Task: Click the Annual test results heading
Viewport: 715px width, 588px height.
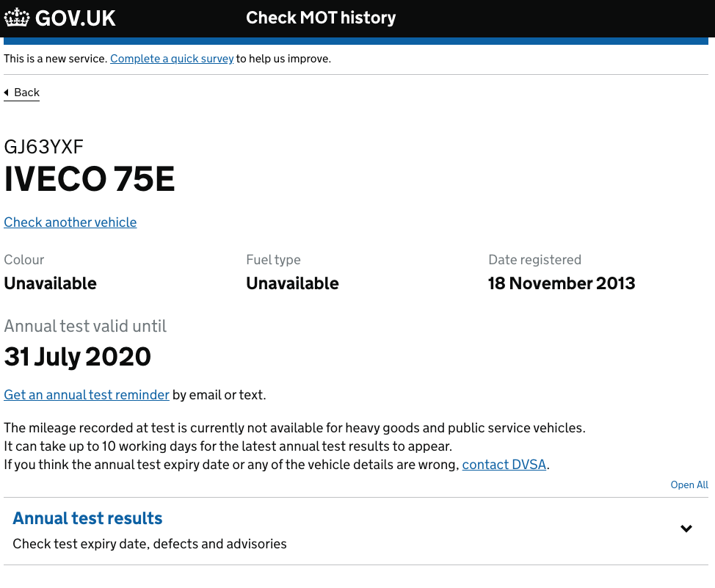Action: [x=88, y=518]
